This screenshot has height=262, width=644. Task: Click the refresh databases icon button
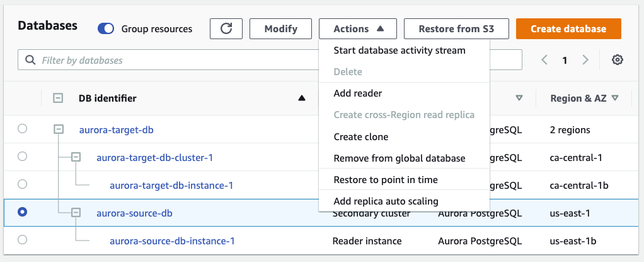[226, 29]
